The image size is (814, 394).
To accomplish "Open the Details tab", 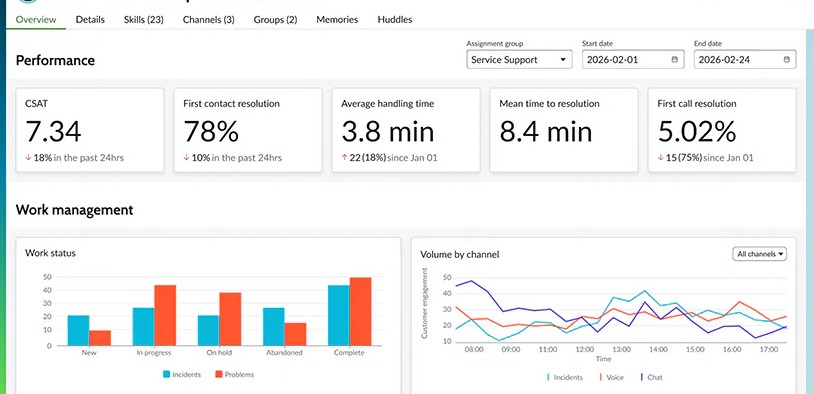I will coord(90,20).
